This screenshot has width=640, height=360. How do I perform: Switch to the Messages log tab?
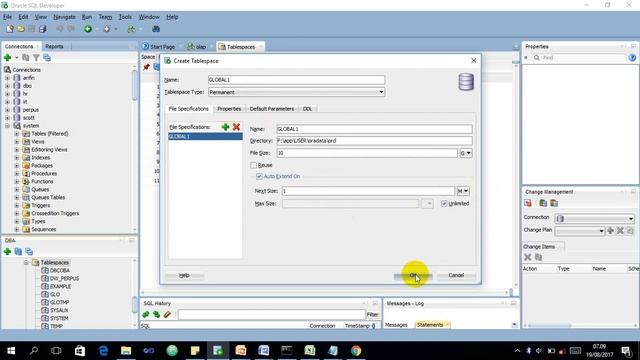point(396,325)
